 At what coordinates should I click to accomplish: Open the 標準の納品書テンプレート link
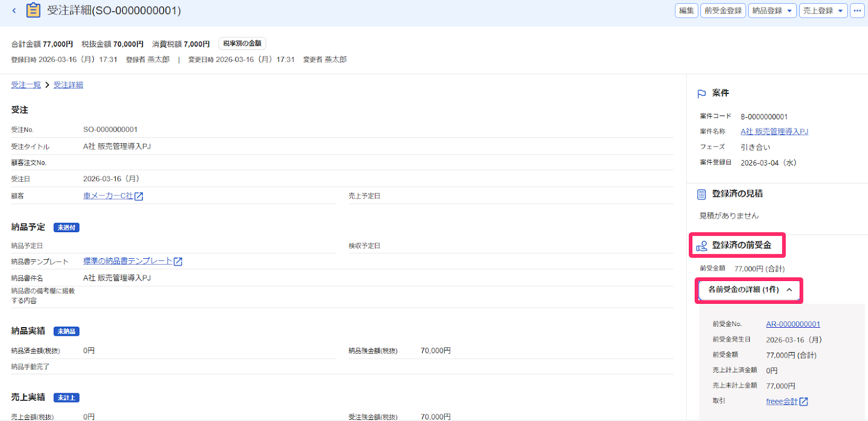pyautogui.click(x=127, y=261)
